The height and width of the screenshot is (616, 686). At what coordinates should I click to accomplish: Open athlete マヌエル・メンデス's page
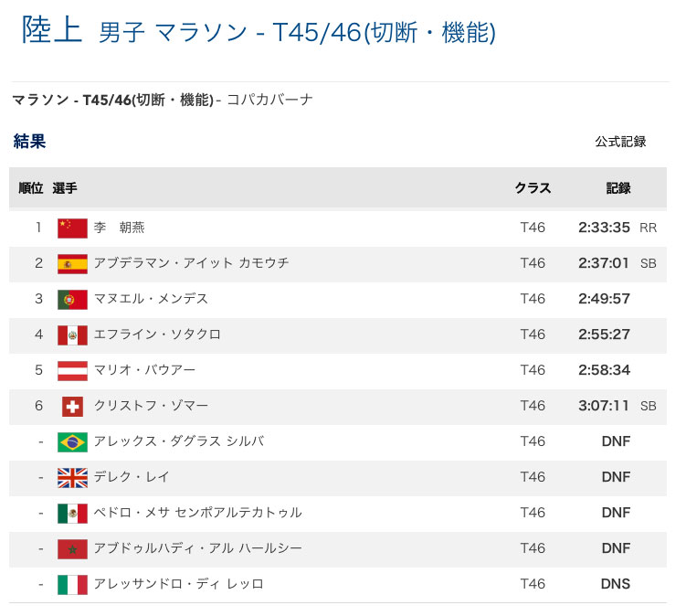pyautogui.click(x=151, y=299)
